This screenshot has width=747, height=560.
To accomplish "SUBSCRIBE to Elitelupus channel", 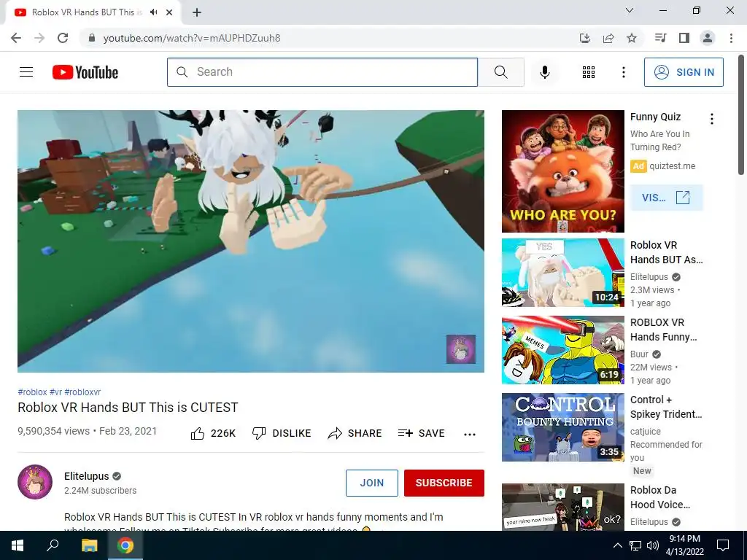I will [444, 483].
